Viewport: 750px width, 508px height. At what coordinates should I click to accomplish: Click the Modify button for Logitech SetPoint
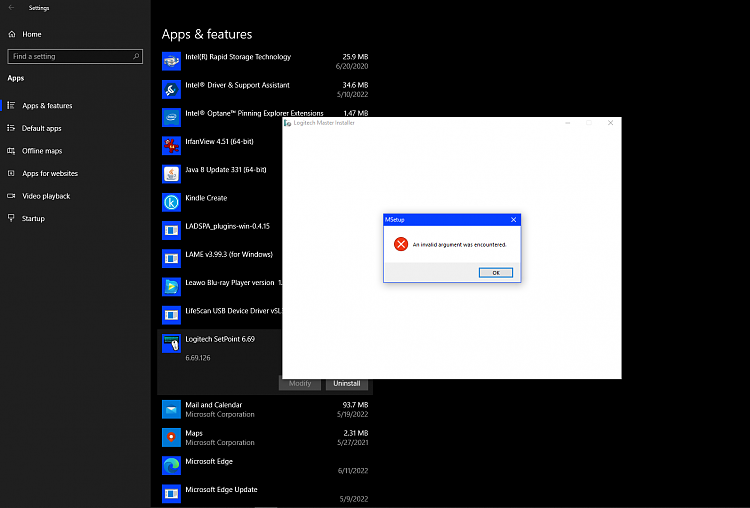(300, 384)
